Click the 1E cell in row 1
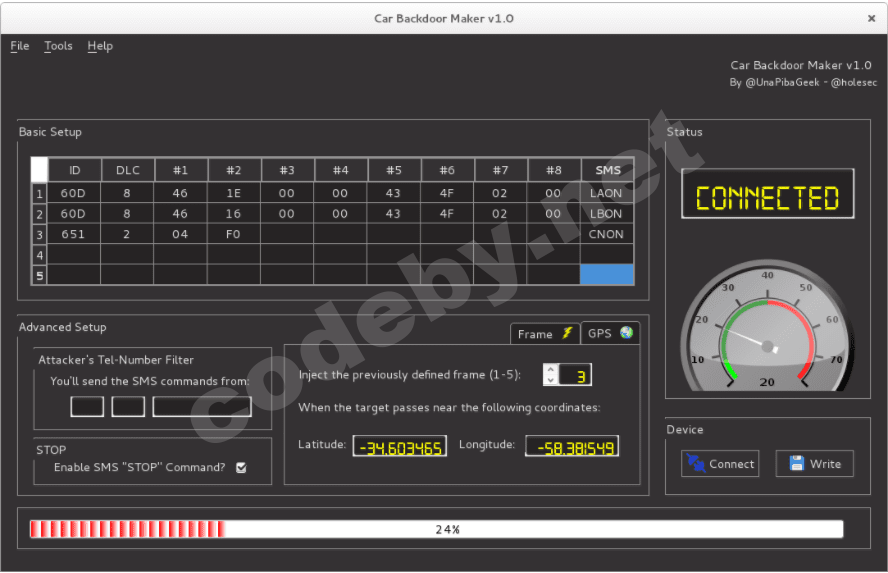This screenshot has height=573, width=888. (233, 193)
